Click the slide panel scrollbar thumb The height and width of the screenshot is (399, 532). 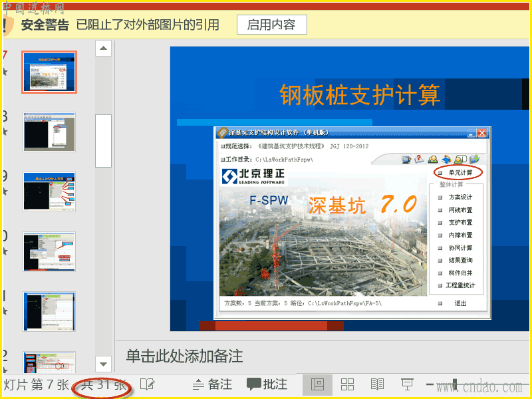[x=104, y=141]
